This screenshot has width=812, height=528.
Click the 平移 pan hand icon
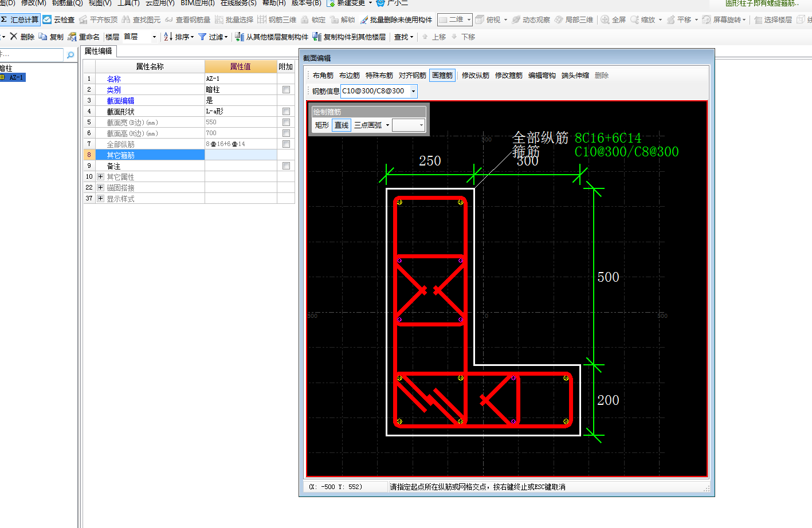point(670,19)
